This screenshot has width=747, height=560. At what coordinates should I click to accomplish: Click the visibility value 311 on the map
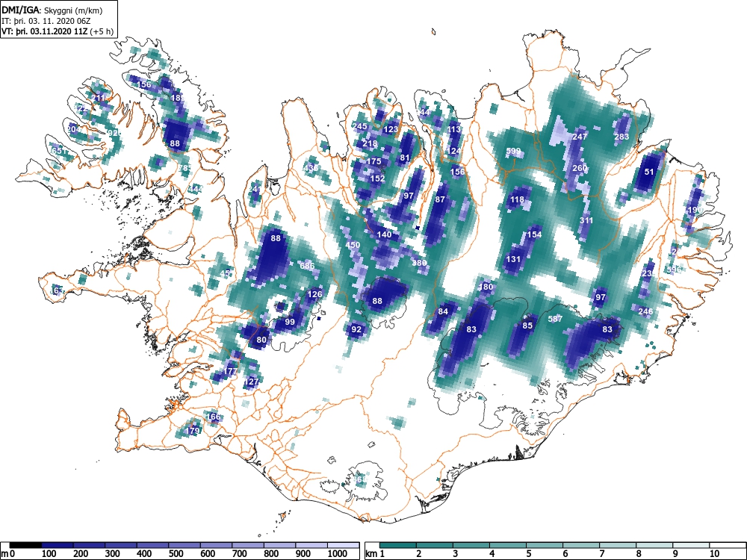(586, 220)
